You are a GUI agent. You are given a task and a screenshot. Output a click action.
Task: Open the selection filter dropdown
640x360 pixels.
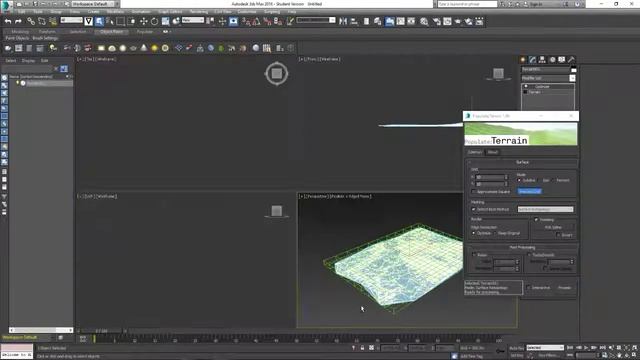click(71, 20)
